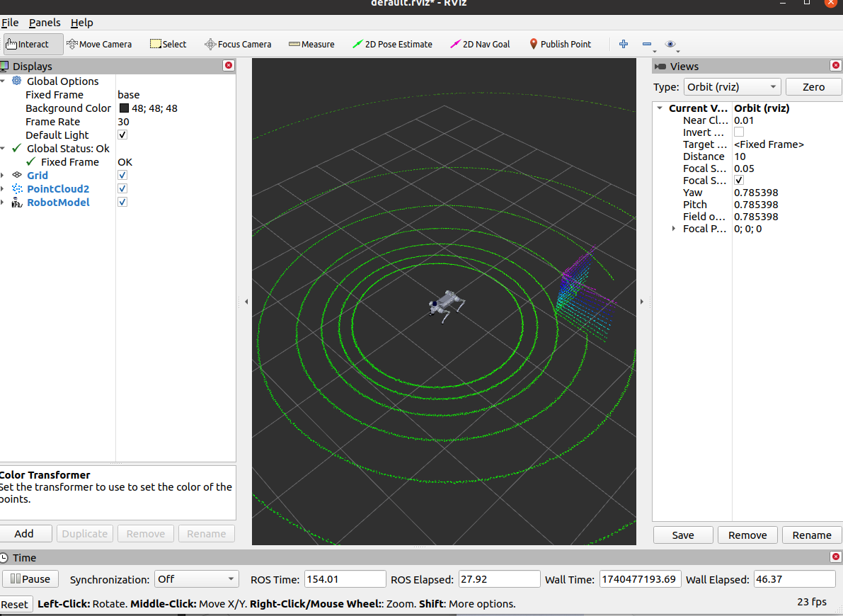This screenshot has width=843, height=616.
Task: Close the Views panel
Action: pos(835,65)
